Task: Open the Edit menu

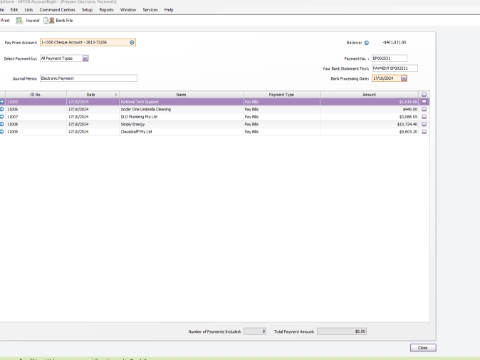Action: [x=14, y=10]
